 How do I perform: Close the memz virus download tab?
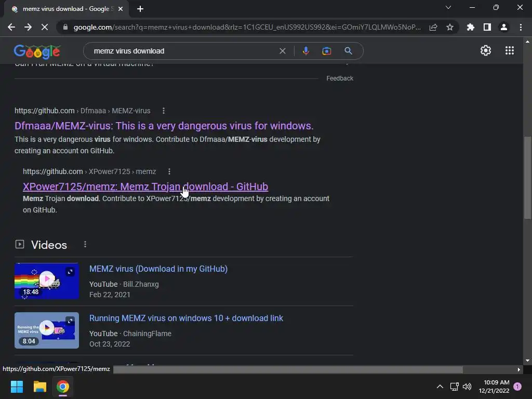click(x=121, y=9)
